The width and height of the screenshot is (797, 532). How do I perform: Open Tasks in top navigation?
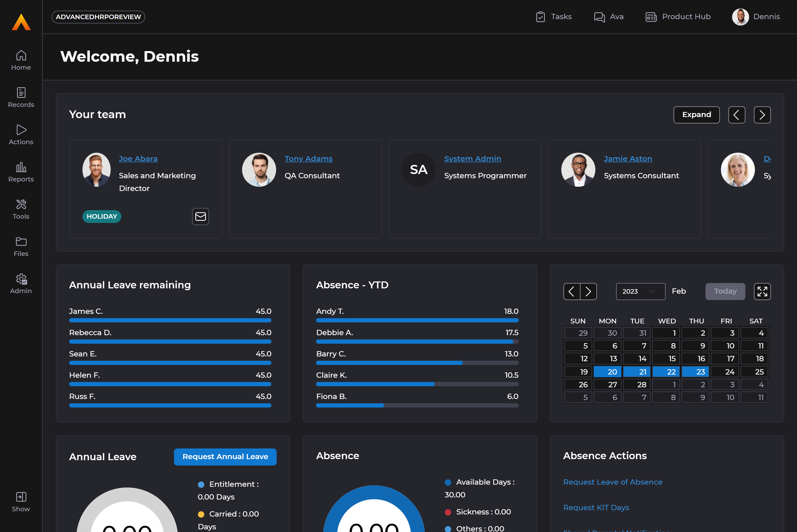(554, 16)
